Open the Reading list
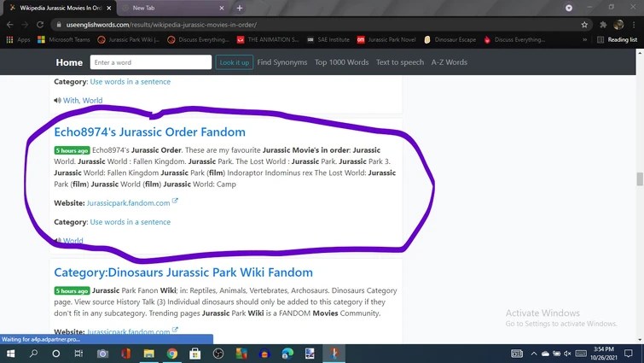 [x=617, y=39]
